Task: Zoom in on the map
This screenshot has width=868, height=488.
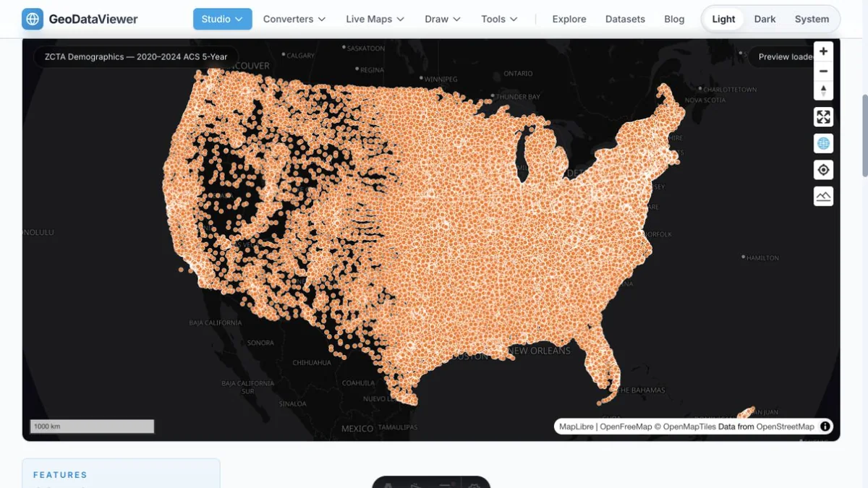Action: (823, 51)
